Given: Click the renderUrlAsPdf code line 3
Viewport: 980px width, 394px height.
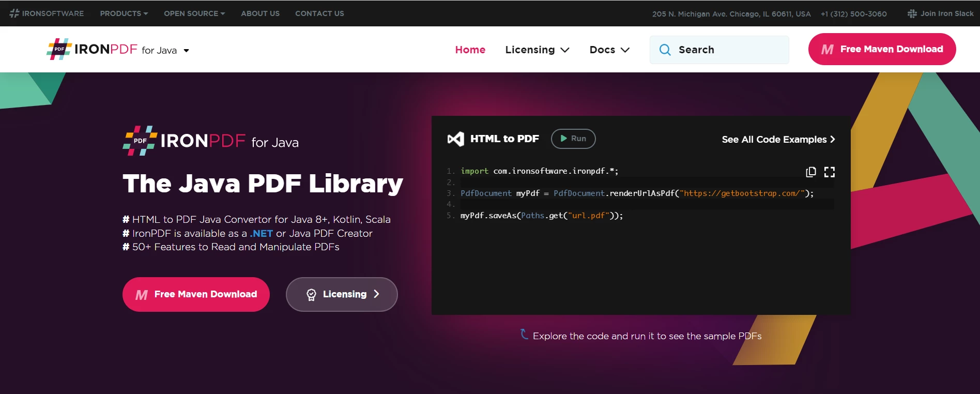Looking at the screenshot, I should (637, 193).
